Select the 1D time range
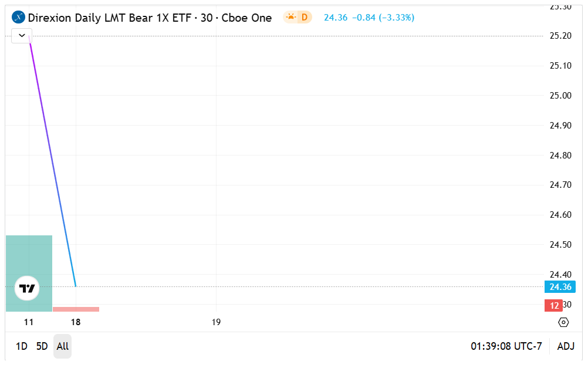This screenshot has width=588, height=368. coord(21,346)
